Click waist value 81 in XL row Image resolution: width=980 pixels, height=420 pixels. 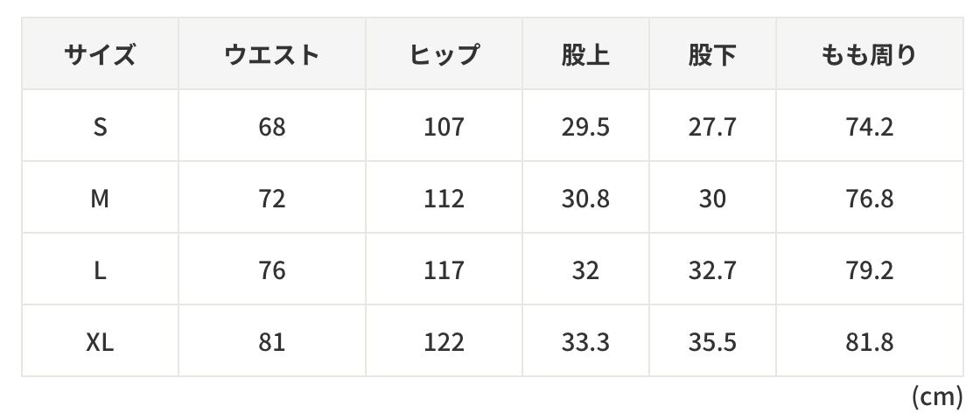(x=271, y=342)
